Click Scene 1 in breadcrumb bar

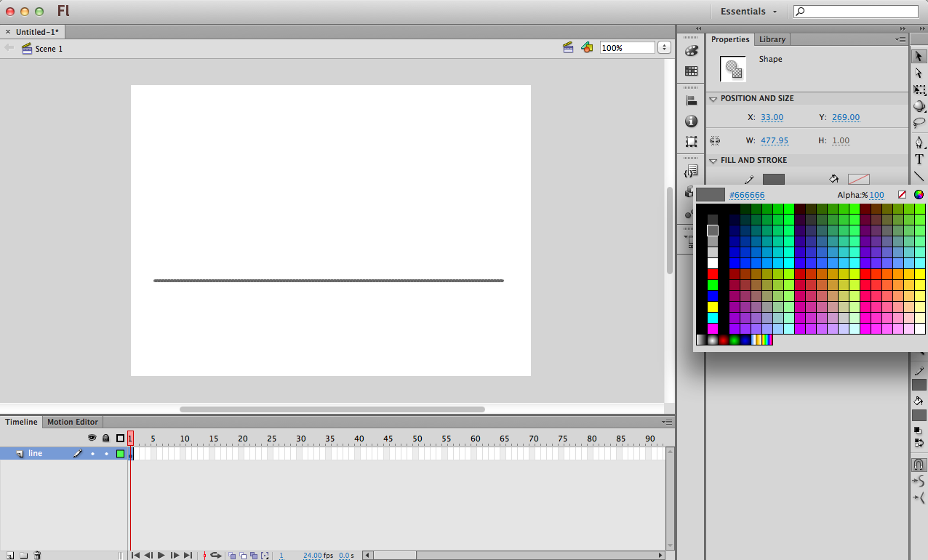49,49
